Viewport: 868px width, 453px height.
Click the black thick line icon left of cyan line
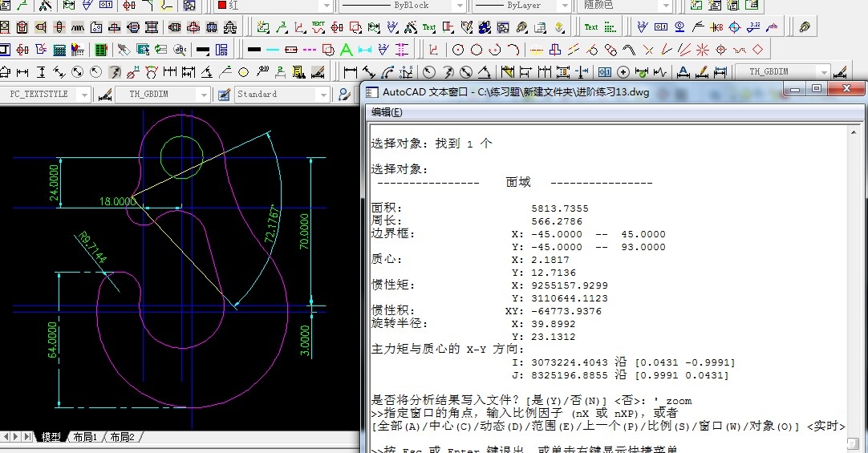point(254,50)
